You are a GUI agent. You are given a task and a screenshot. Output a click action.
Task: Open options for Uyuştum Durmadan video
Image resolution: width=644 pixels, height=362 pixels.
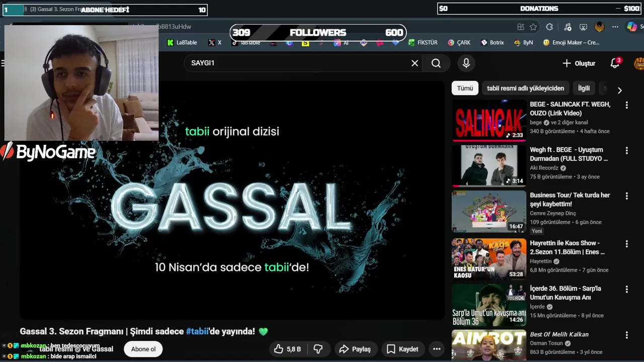coord(626,150)
